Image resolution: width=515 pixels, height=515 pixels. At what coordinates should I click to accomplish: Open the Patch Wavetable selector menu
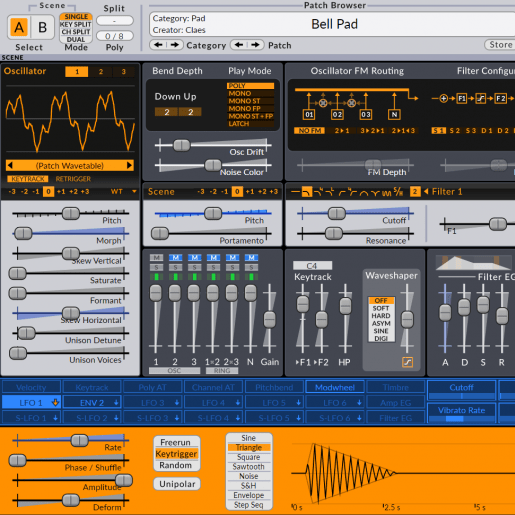69,165
